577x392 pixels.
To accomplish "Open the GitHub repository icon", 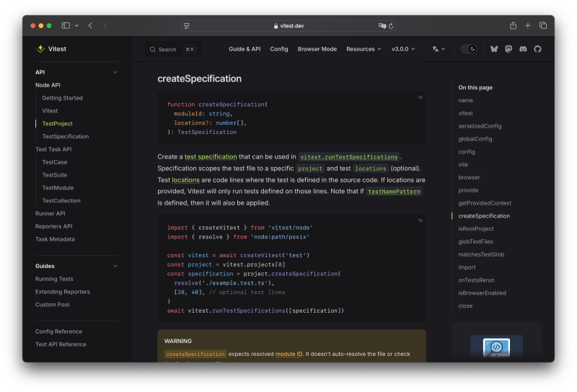I will point(537,49).
